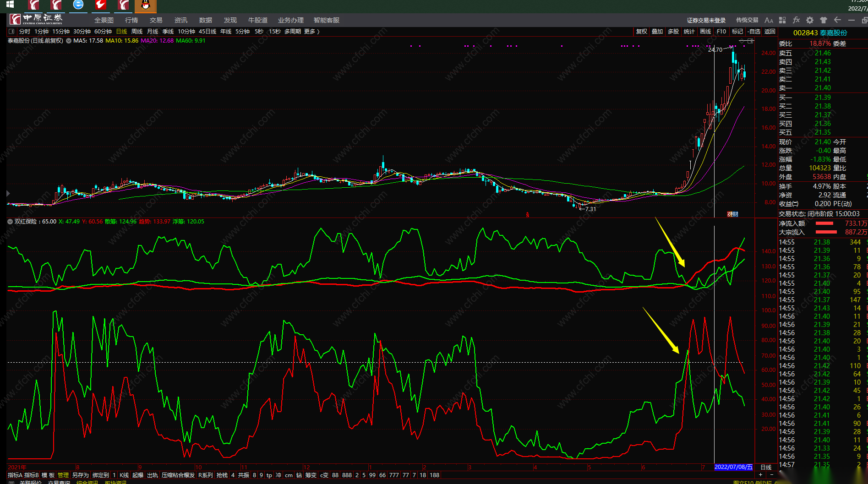Image resolution: width=868 pixels, height=484 pixels.
Task: Click the 传统交易 button
Action: coord(747,20)
